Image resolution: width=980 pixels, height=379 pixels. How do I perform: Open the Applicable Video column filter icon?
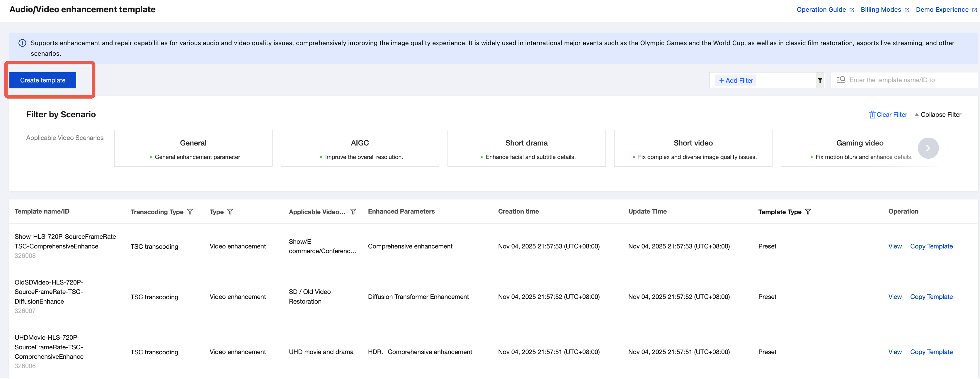[353, 212]
